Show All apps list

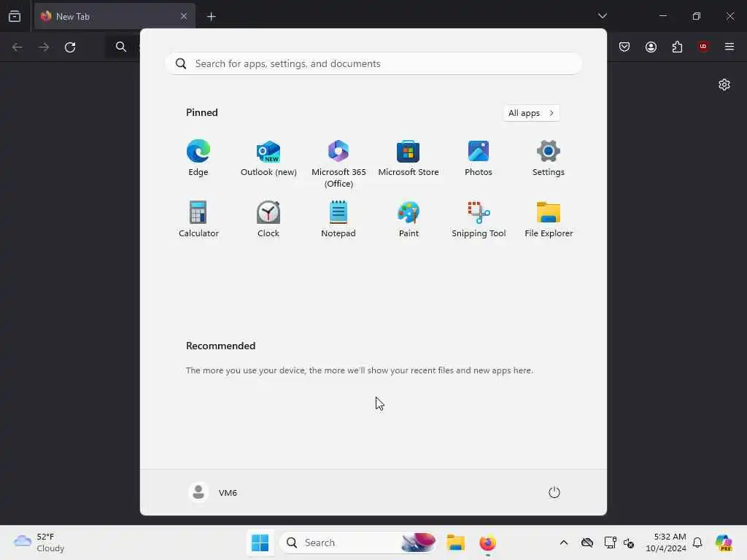[531, 113]
